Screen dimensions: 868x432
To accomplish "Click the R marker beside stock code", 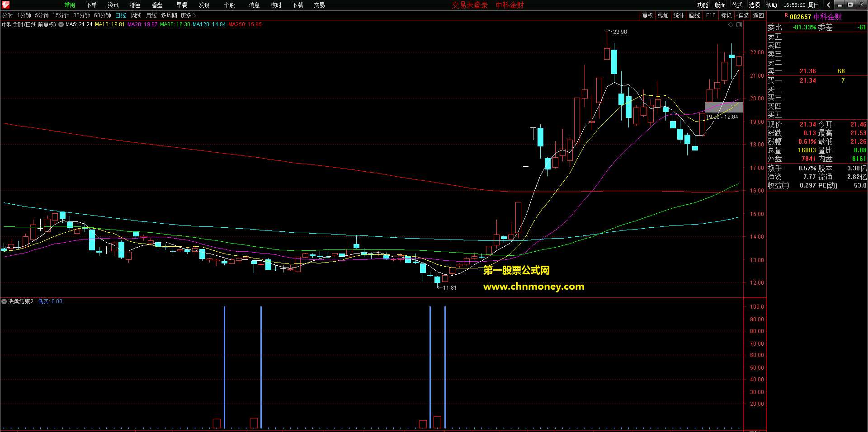I will point(786,15).
